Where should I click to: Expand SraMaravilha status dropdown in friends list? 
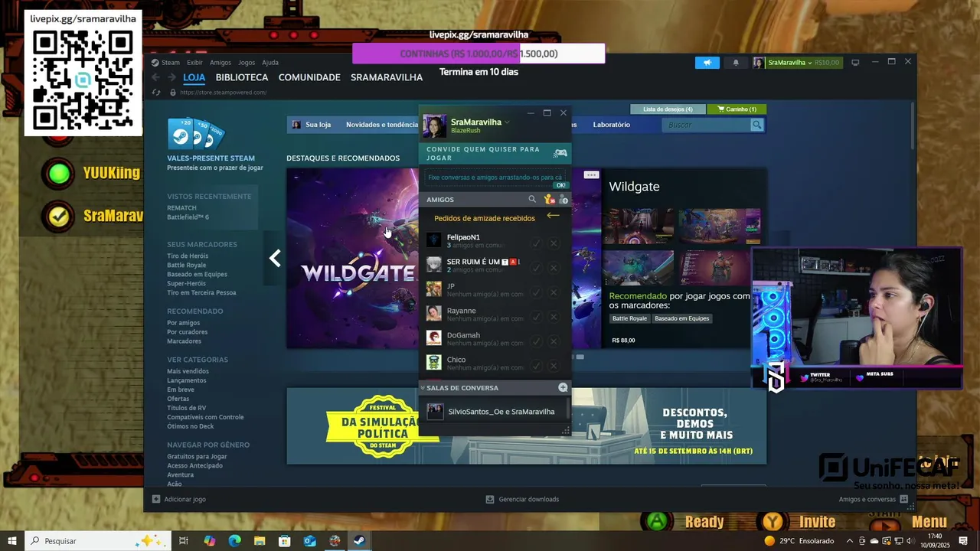(507, 122)
